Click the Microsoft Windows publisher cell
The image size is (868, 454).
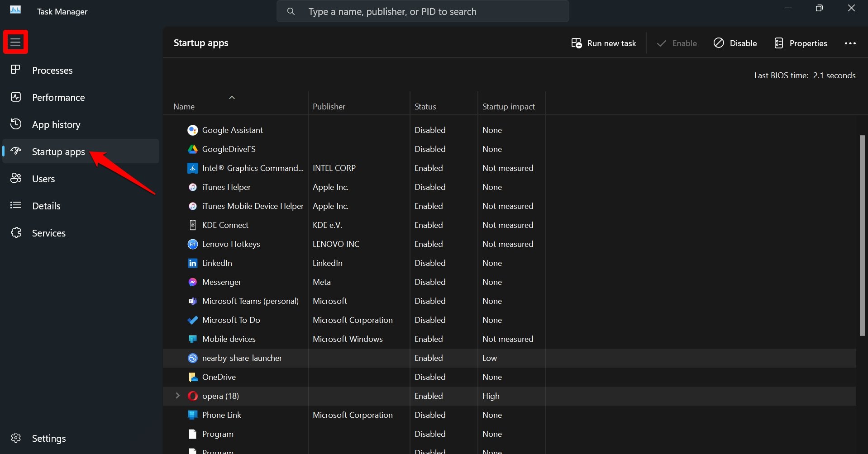tap(348, 339)
